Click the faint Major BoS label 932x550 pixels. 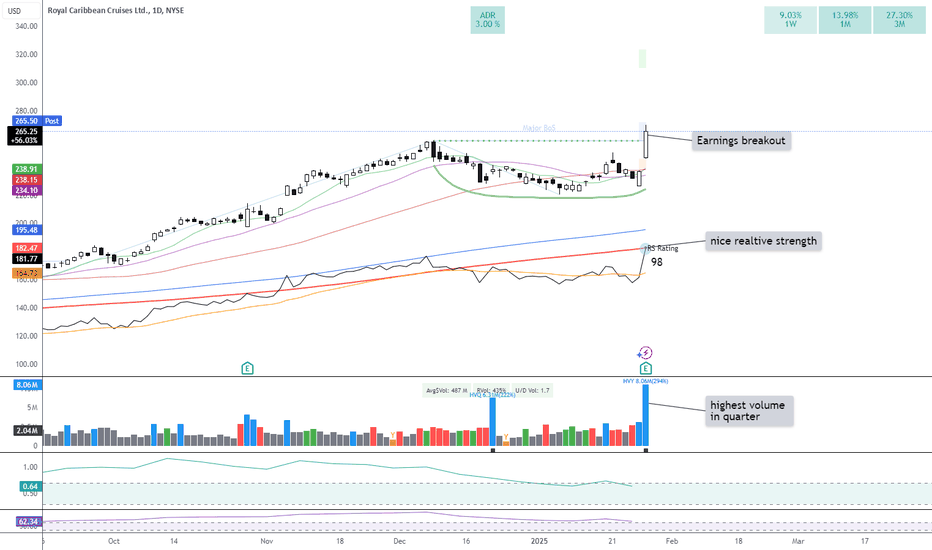(539, 128)
